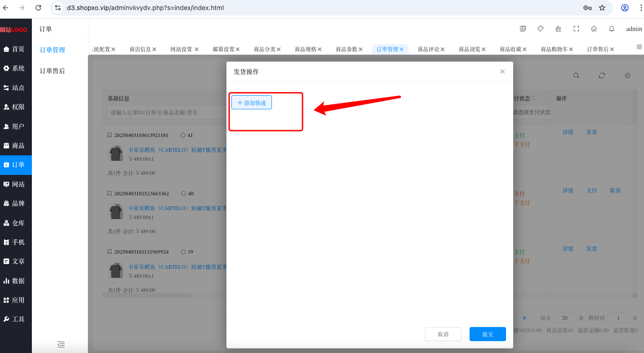The image size is (644, 353).
Task: Open the theme palette icon in header
Action: click(x=541, y=29)
